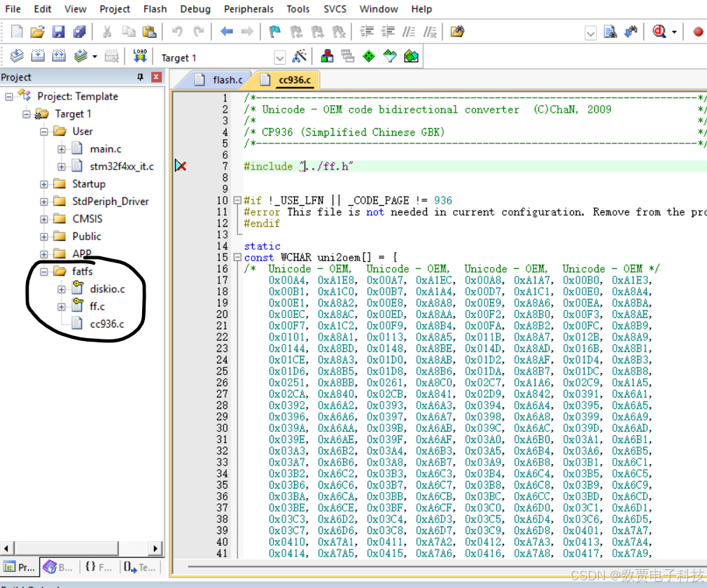Open file using the folder icon
Screen dimensions: 707x588
(x=37, y=31)
